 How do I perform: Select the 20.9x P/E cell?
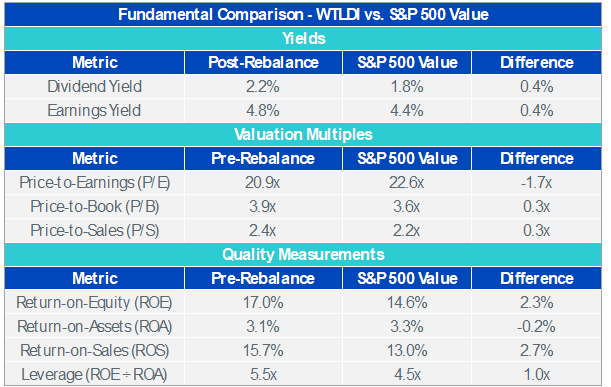(263, 182)
